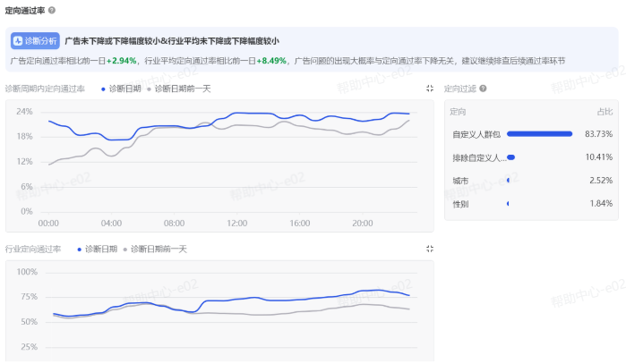Click the 20:00 x-axis label
Screen dimensions: 626x364
pos(363,224)
